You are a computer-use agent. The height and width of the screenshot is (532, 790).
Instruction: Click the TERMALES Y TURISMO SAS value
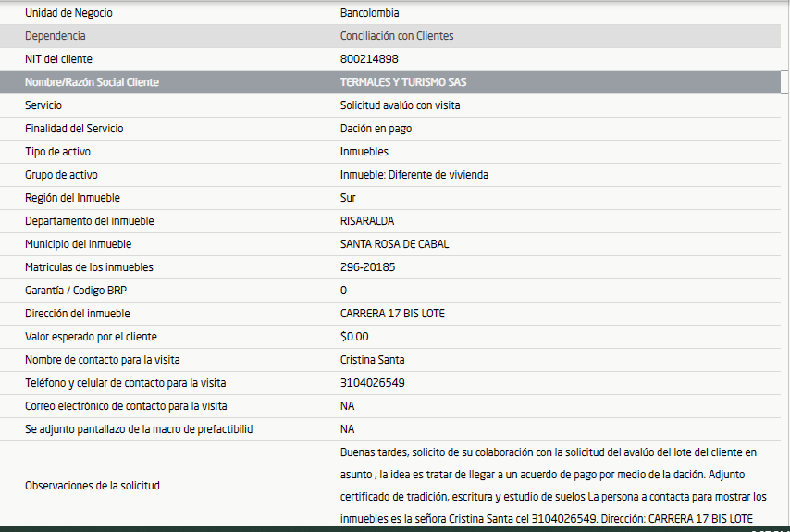(x=403, y=82)
